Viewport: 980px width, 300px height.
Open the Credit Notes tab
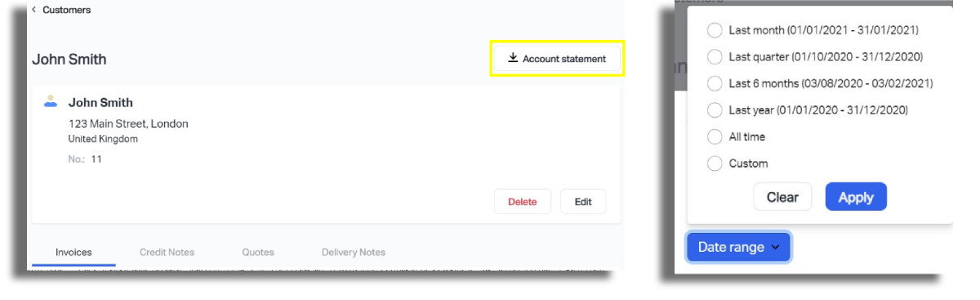(x=167, y=252)
